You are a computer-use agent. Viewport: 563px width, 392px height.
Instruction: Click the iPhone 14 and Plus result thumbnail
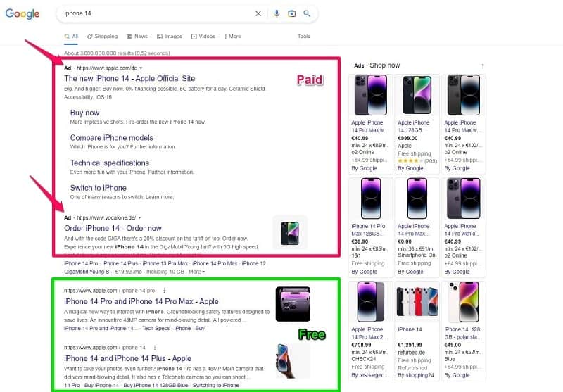293,361
